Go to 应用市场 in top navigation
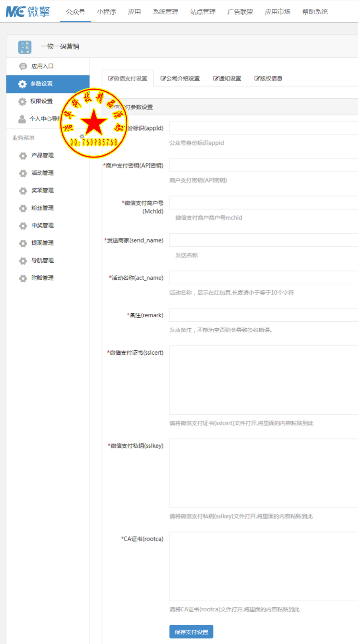The width and height of the screenshot is (358, 644). pyautogui.click(x=278, y=12)
